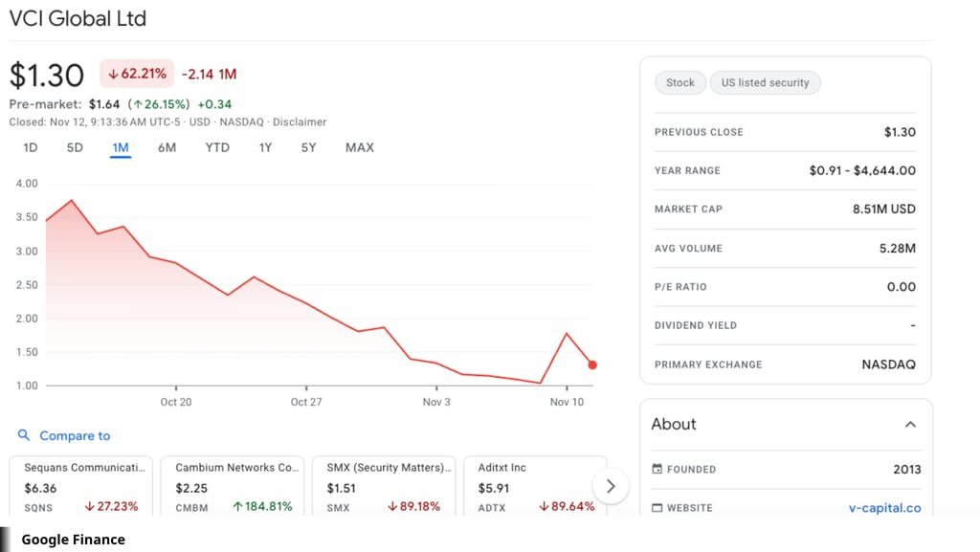
Task: Click the Founded calendar icon
Action: (x=657, y=469)
